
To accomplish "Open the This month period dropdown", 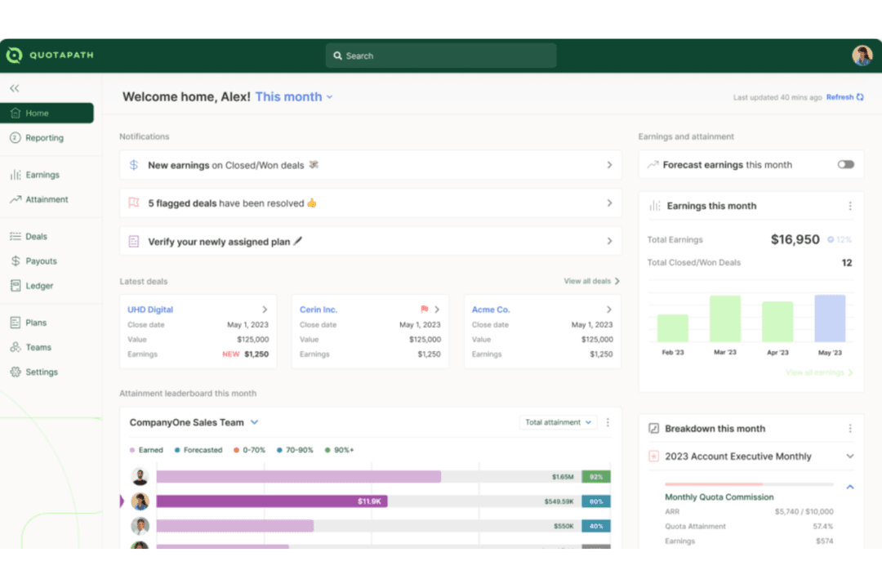I will pyautogui.click(x=294, y=97).
